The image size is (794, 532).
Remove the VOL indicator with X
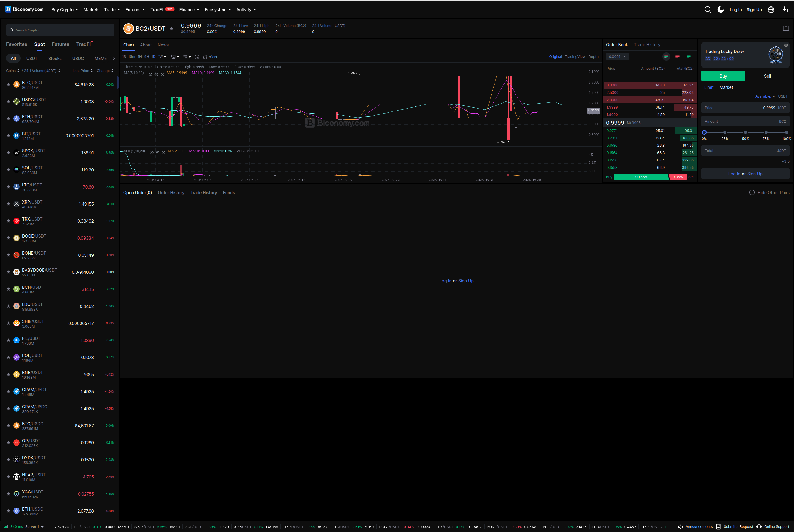click(x=164, y=153)
